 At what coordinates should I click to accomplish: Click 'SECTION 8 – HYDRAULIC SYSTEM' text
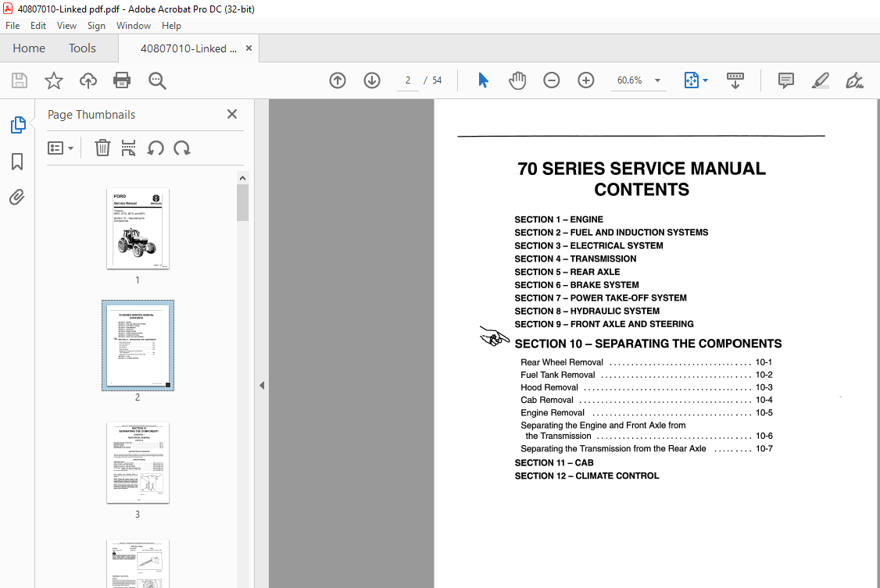click(x=587, y=311)
